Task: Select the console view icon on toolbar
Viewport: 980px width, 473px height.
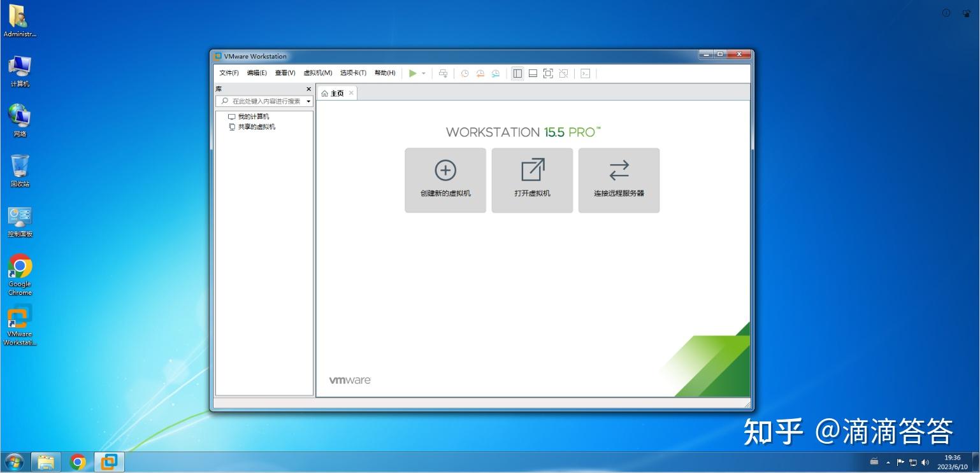Action: point(585,73)
